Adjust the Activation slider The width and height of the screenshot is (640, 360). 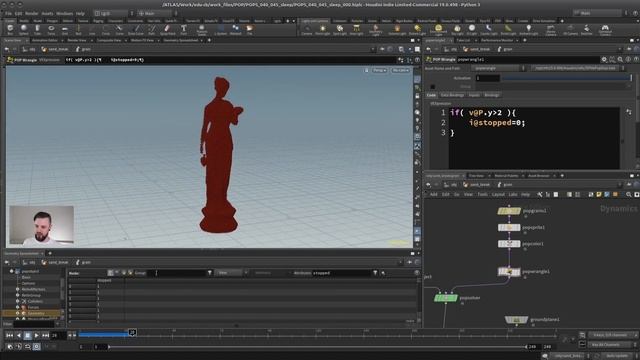tap(567, 78)
